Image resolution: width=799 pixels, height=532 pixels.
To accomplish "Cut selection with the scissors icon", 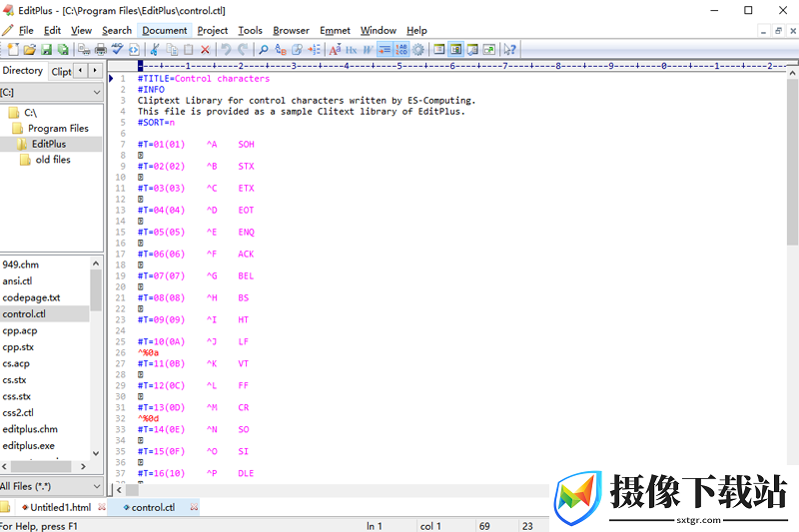I will (155, 49).
